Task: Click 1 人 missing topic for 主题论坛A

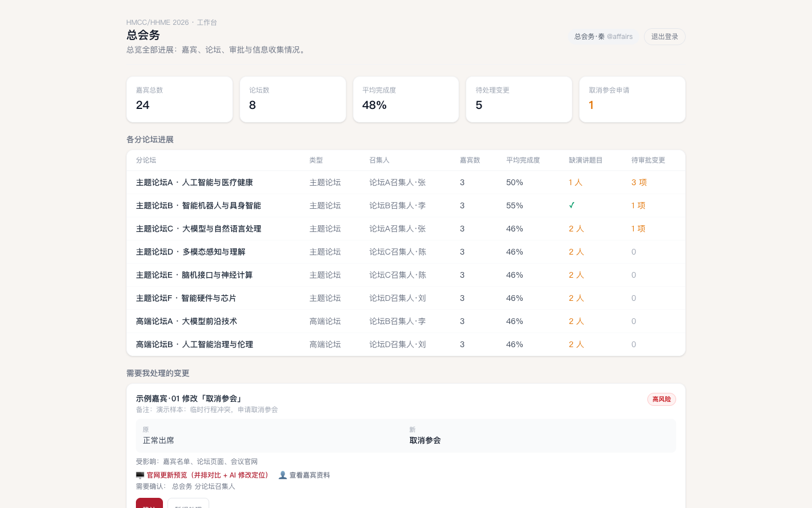Action: tap(576, 182)
